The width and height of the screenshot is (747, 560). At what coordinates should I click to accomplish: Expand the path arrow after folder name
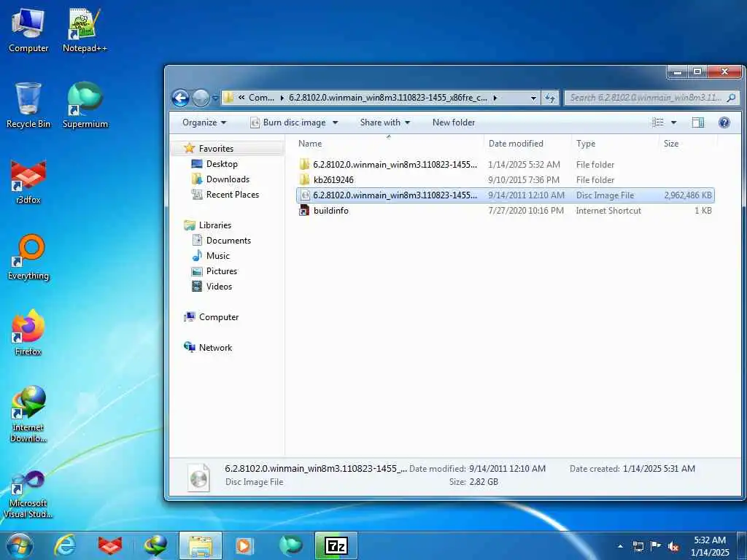(495, 98)
